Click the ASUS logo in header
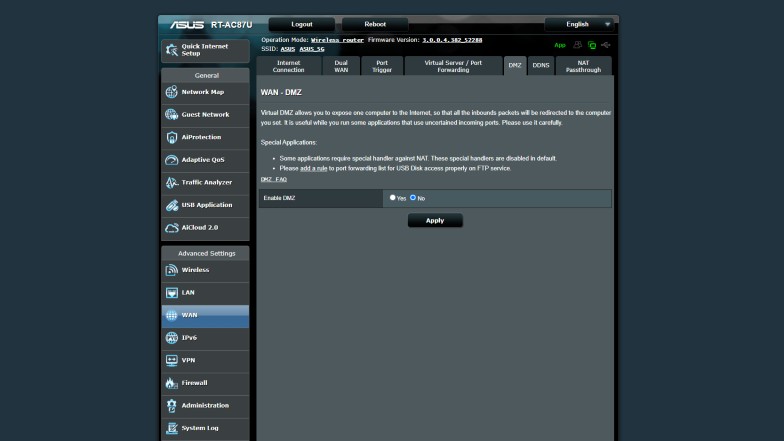 [x=186, y=24]
